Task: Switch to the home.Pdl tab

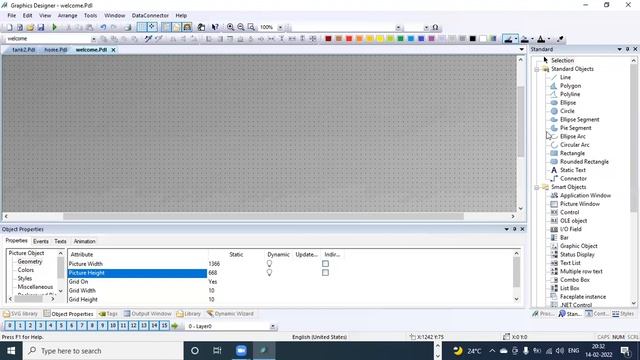Action: (56, 50)
